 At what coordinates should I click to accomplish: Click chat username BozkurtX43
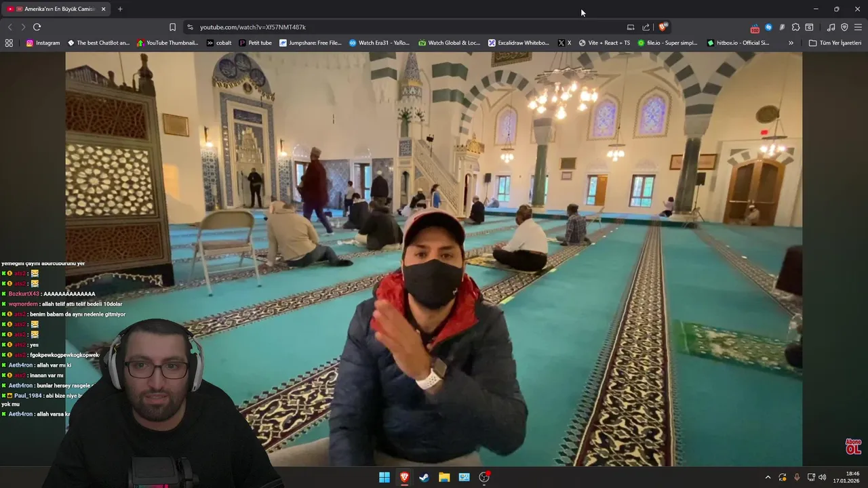[24, 294]
